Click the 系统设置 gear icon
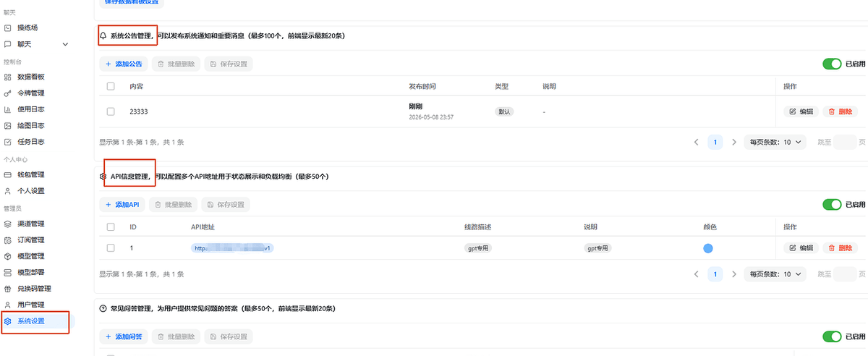868x356 pixels. (x=8, y=321)
